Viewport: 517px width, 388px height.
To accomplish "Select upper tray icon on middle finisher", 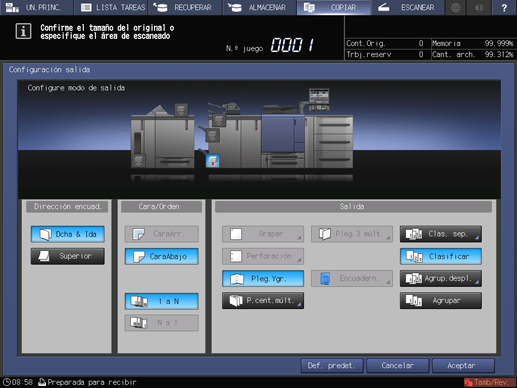I will (219, 120).
